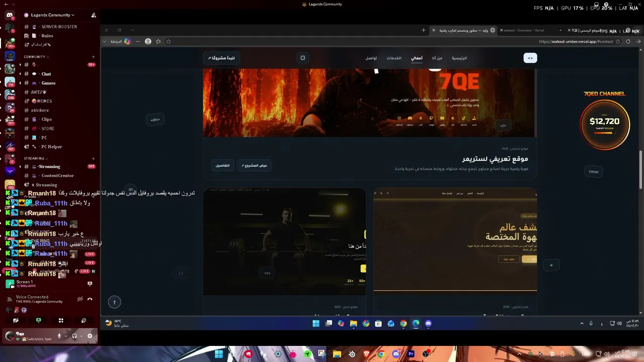The width and height of the screenshot is (644, 362).
Task: Go to الخدمات in site navigation
Action: coord(394,58)
